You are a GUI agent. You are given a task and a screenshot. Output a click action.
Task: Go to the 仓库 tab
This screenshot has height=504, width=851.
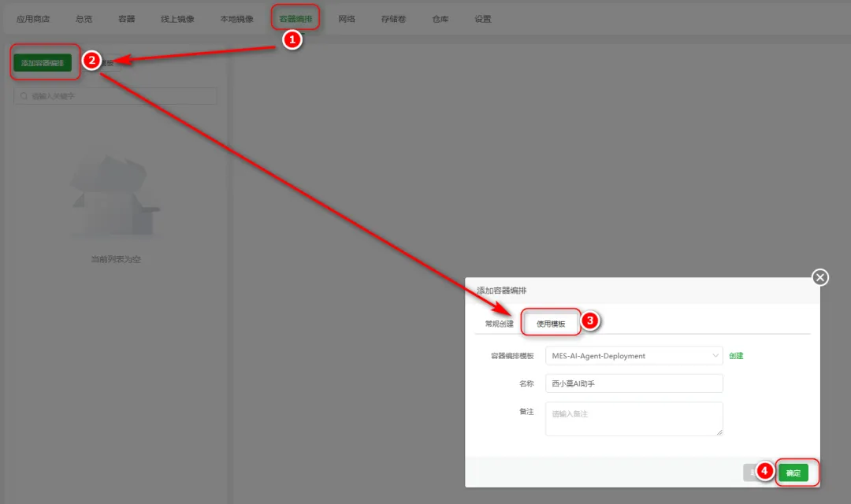pos(440,19)
